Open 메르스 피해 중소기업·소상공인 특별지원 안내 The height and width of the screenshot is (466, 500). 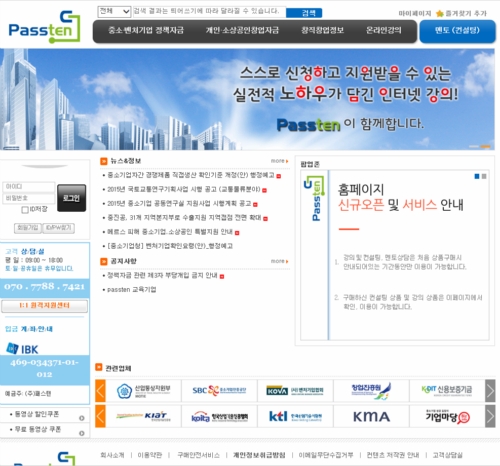point(170,232)
